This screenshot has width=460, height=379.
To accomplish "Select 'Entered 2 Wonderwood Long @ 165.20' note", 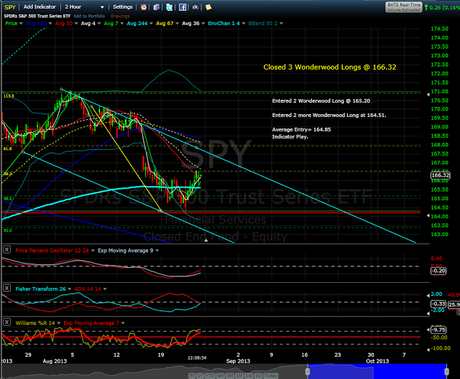I will pos(321,101).
